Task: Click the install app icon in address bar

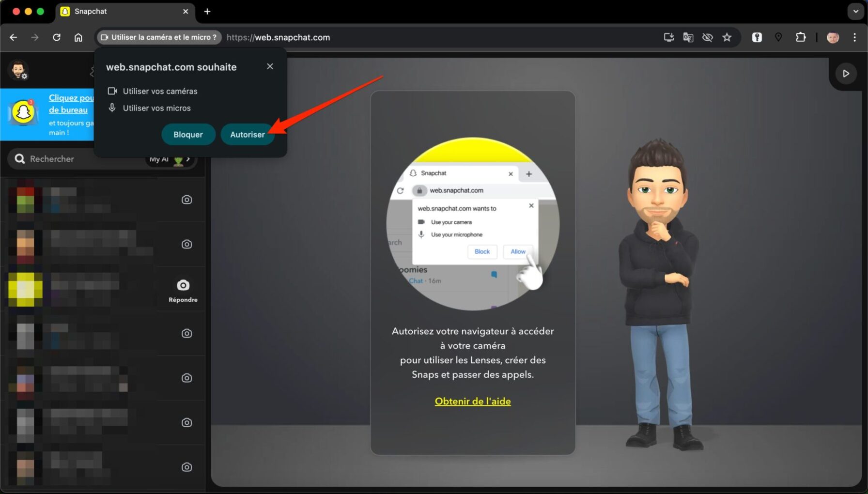Action: pos(669,37)
